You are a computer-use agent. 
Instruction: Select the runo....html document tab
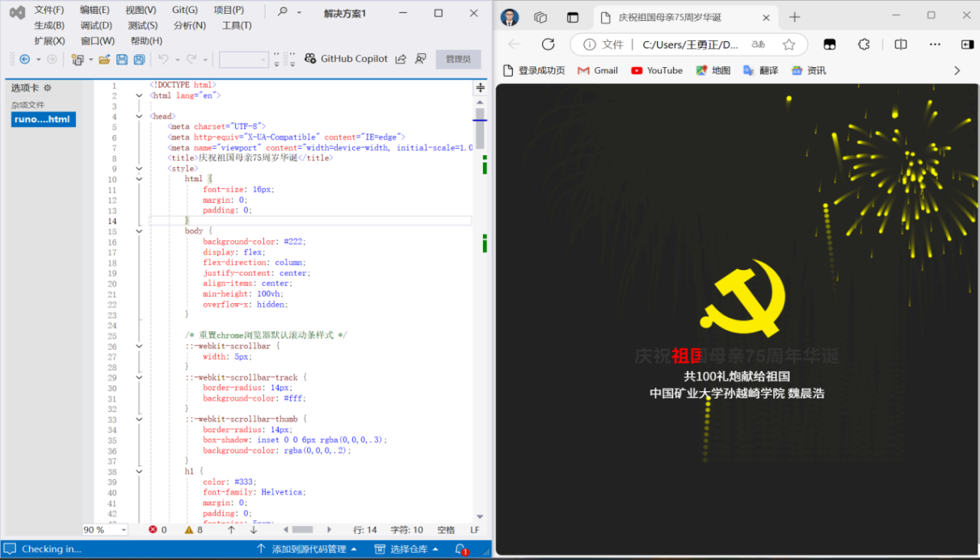(x=43, y=120)
